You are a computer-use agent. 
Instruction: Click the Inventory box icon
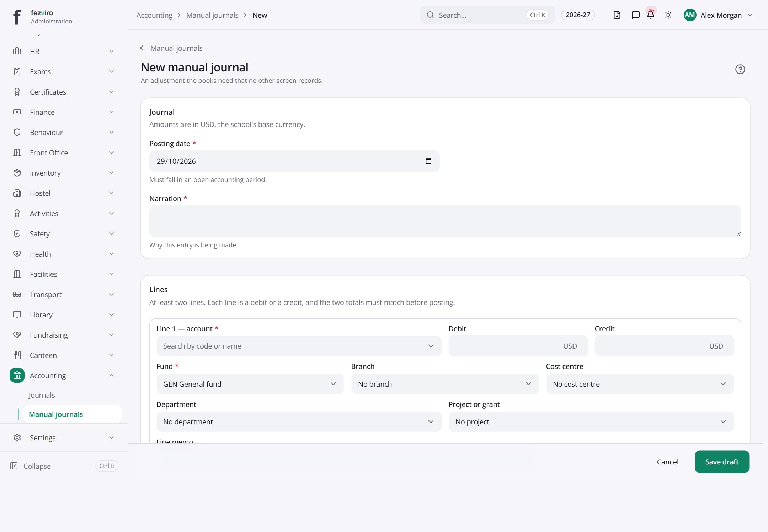[x=17, y=173]
